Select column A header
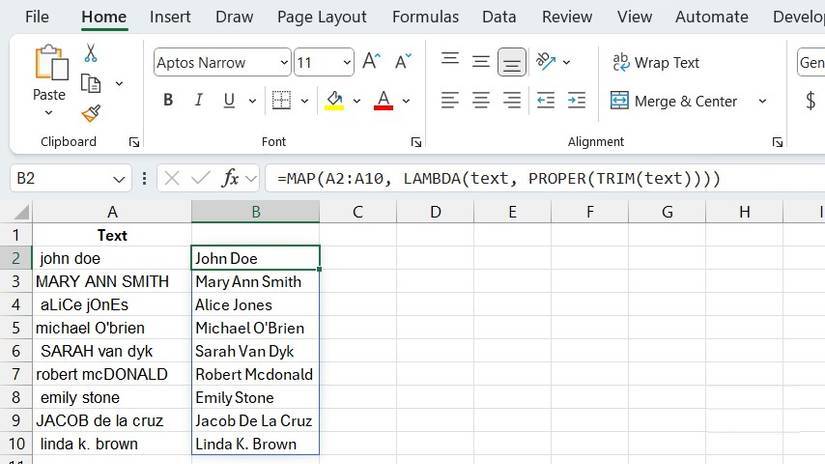Viewport: 825px width, 464px height. pos(112,212)
